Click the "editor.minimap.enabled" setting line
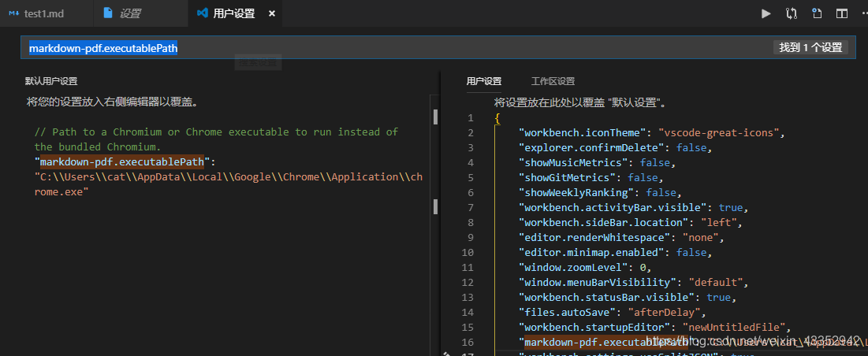868x356 pixels. point(615,252)
